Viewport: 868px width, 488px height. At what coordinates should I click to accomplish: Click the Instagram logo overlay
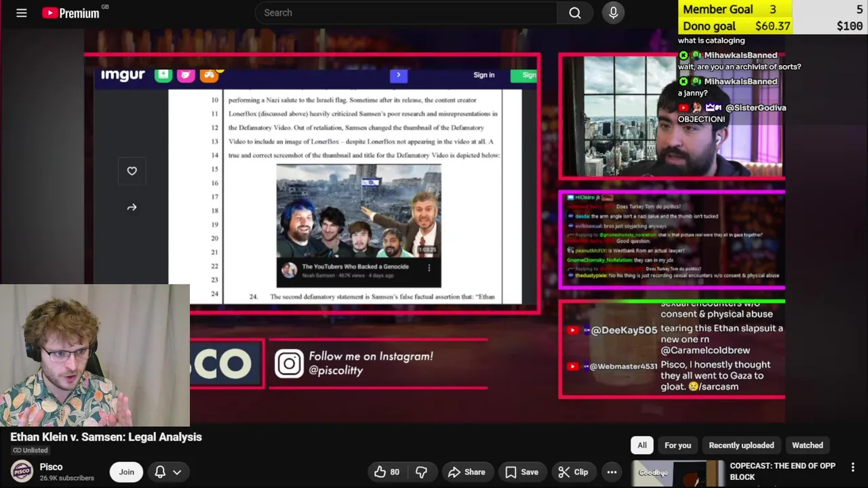(289, 363)
